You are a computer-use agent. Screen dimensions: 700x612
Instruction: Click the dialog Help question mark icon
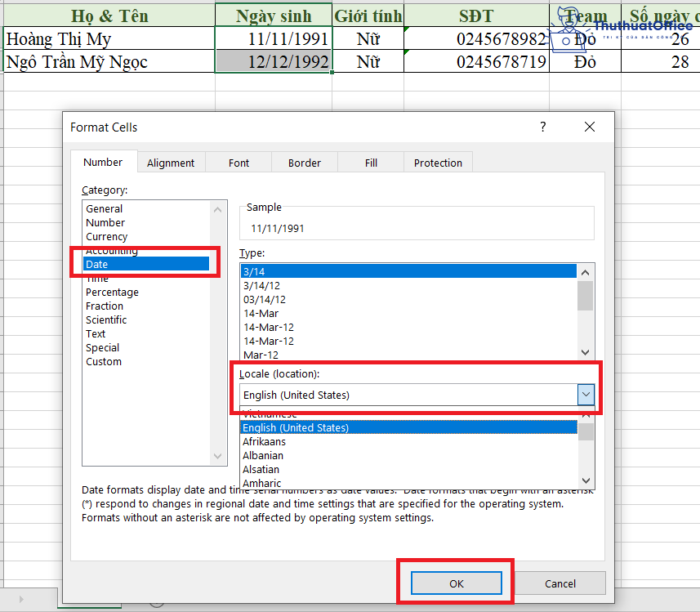pyautogui.click(x=542, y=127)
